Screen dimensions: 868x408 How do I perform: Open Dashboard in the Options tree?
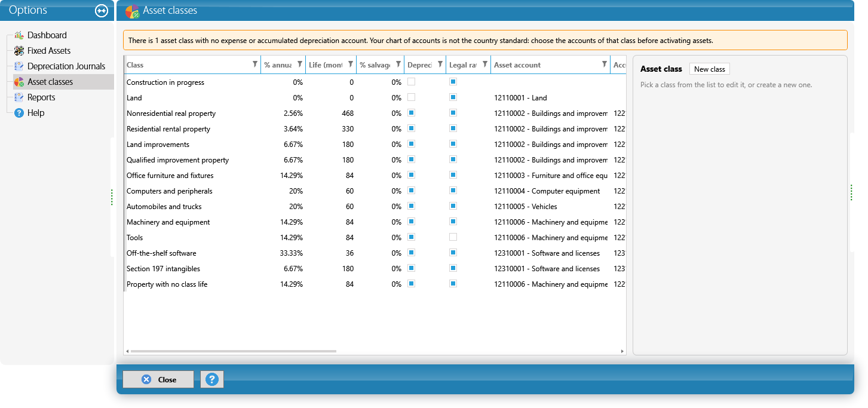click(x=47, y=35)
